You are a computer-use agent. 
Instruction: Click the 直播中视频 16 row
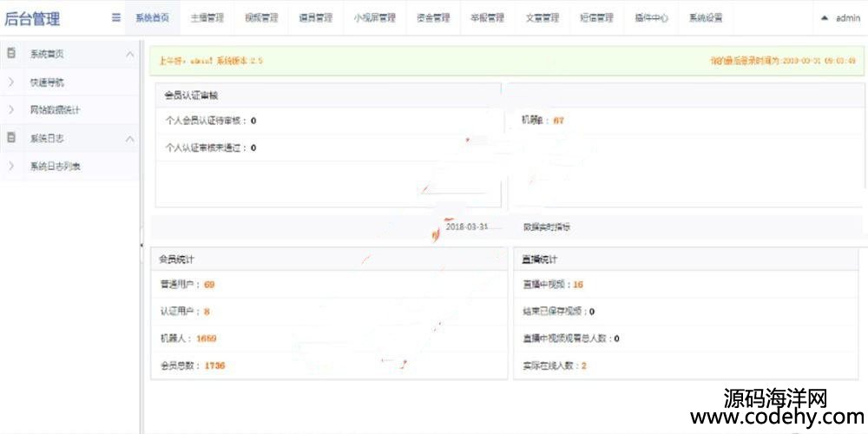(x=687, y=285)
